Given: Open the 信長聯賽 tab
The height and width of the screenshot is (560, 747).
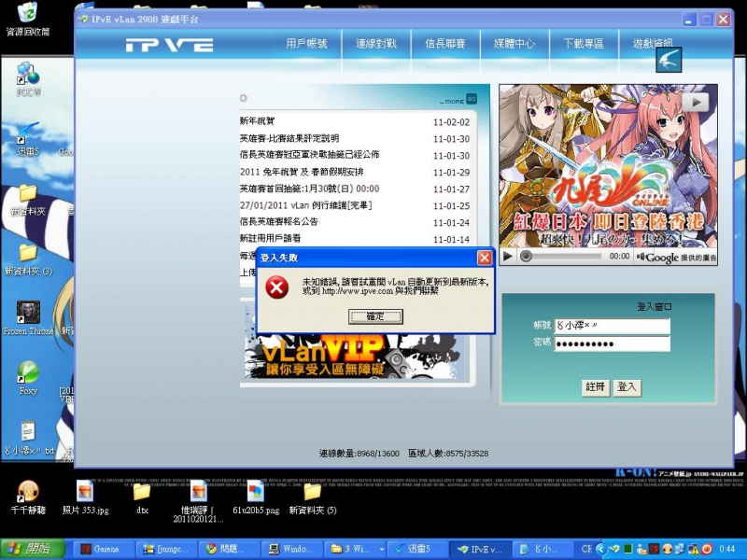Looking at the screenshot, I should point(445,44).
